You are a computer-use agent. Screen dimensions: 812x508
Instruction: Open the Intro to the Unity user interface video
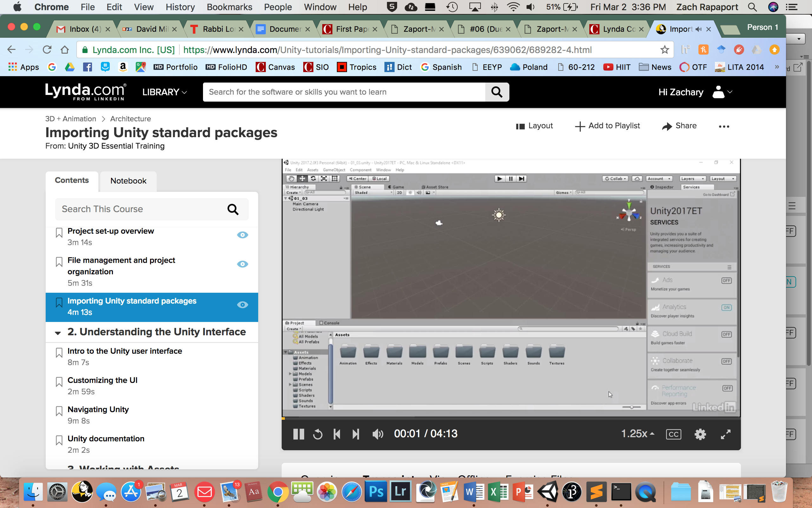[124, 351]
